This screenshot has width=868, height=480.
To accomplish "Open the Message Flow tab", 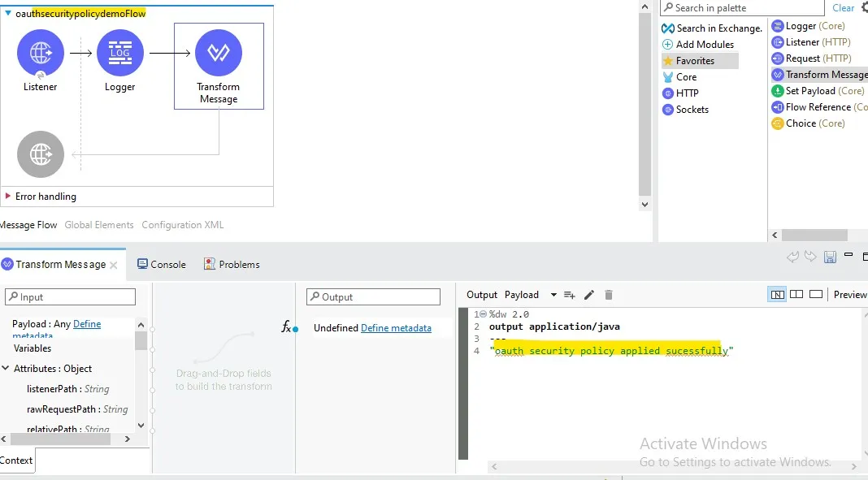I will pyautogui.click(x=28, y=225).
